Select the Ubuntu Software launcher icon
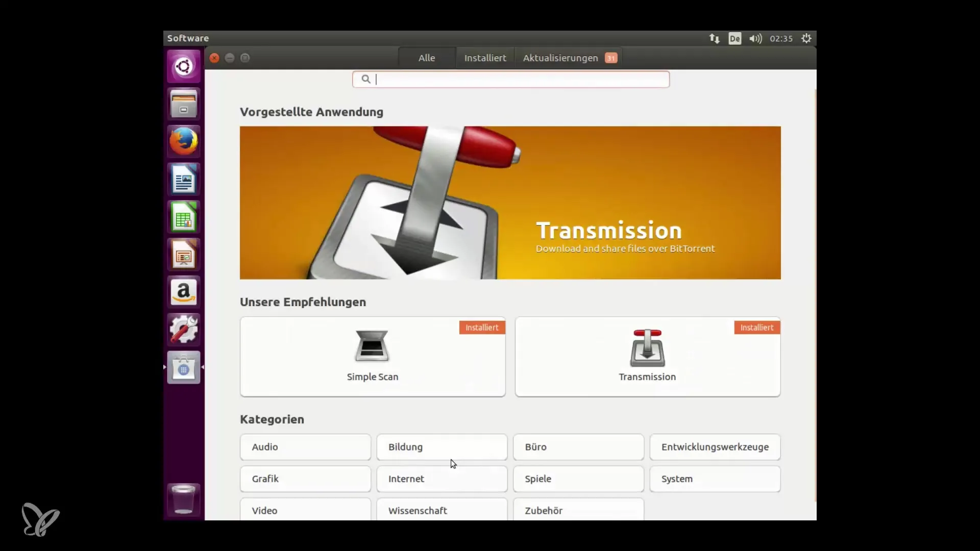The width and height of the screenshot is (980, 551). 184,367
